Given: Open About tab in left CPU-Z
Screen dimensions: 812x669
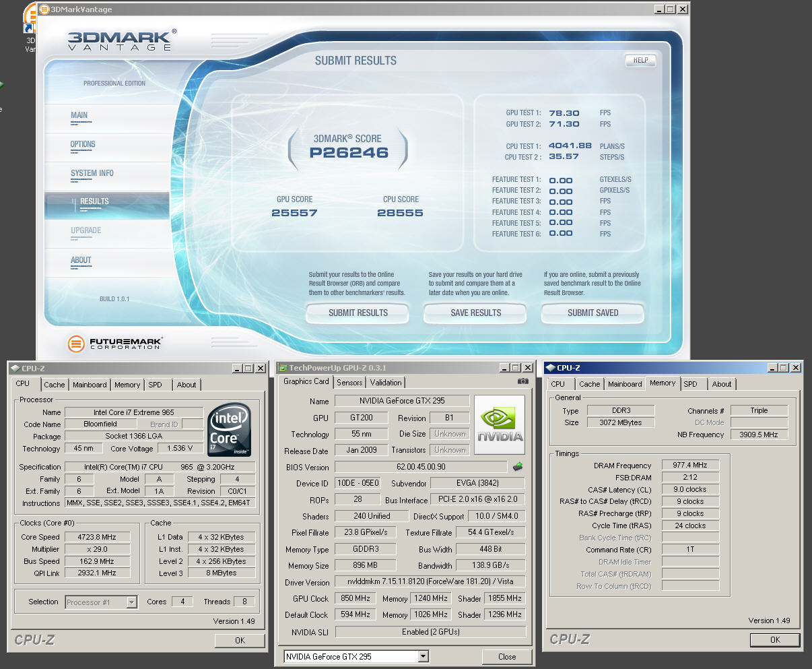Looking at the screenshot, I should (187, 385).
